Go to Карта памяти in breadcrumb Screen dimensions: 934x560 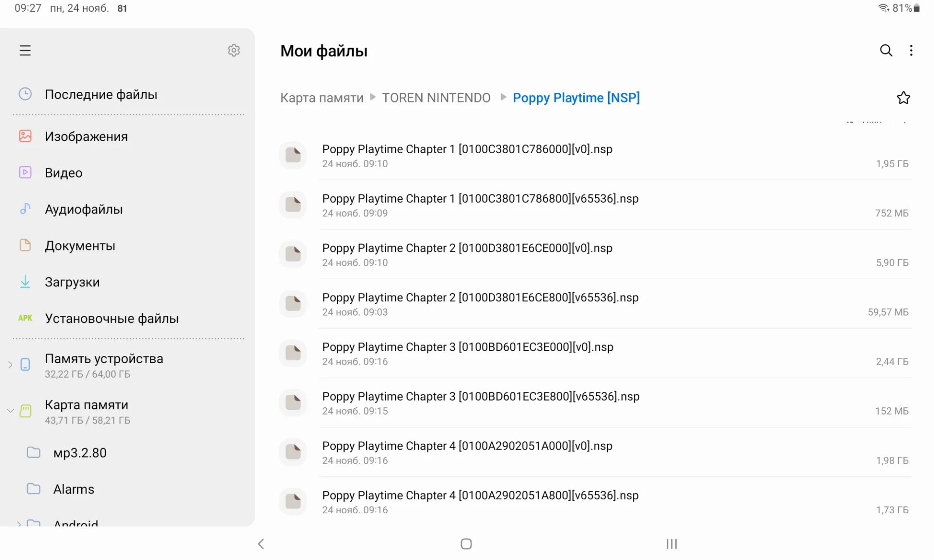[x=322, y=98]
